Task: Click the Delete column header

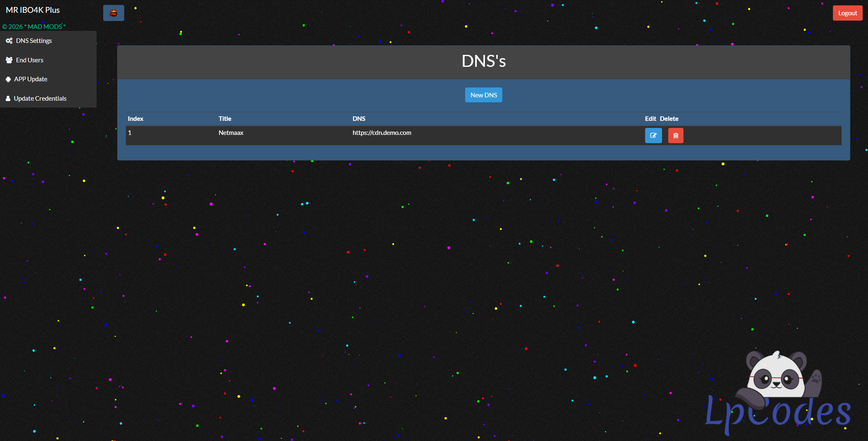Action: (x=669, y=119)
